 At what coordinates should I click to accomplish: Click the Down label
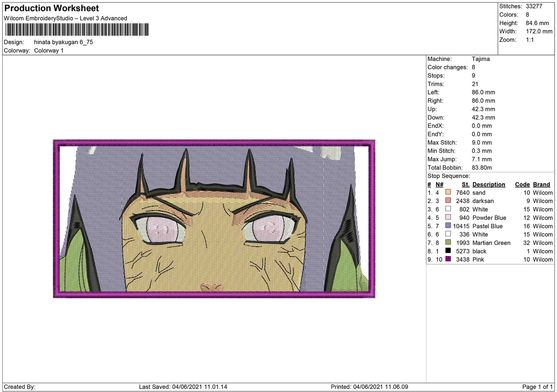(x=436, y=118)
